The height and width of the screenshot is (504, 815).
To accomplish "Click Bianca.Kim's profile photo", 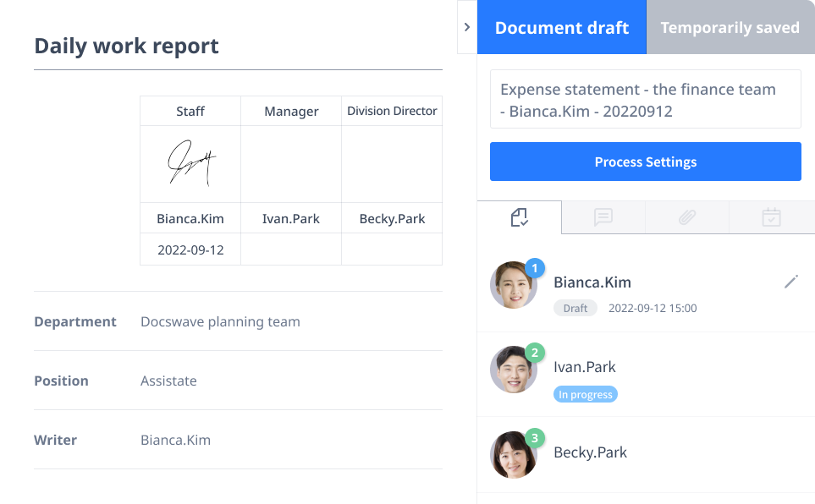I will click(x=511, y=287).
